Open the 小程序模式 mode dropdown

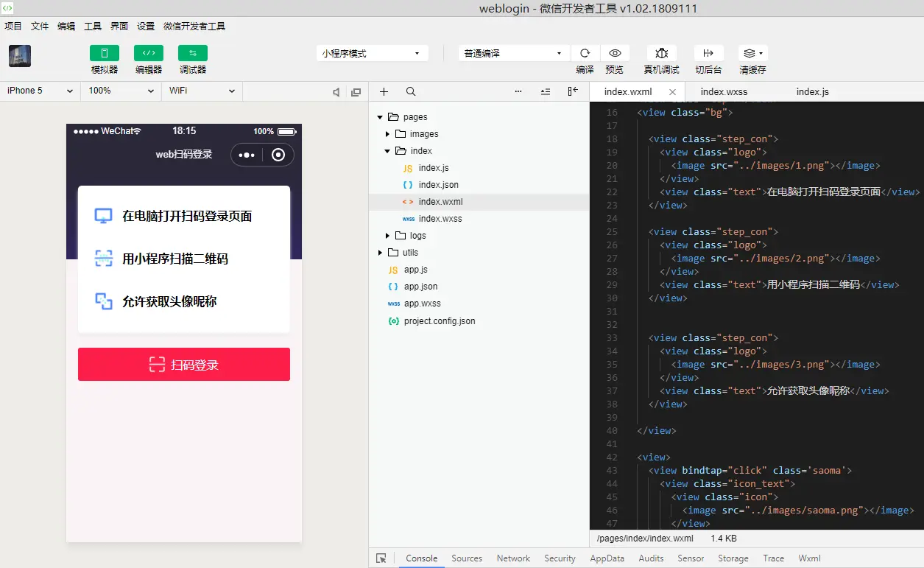coord(373,53)
